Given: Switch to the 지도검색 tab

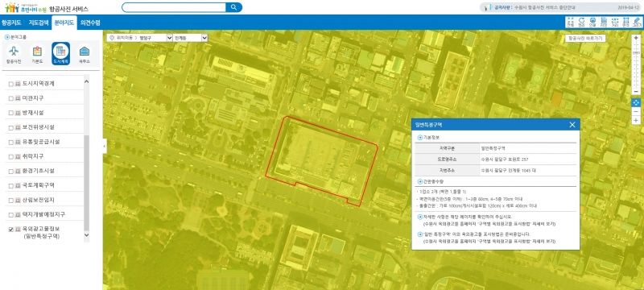Looking at the screenshot, I should (x=39, y=23).
